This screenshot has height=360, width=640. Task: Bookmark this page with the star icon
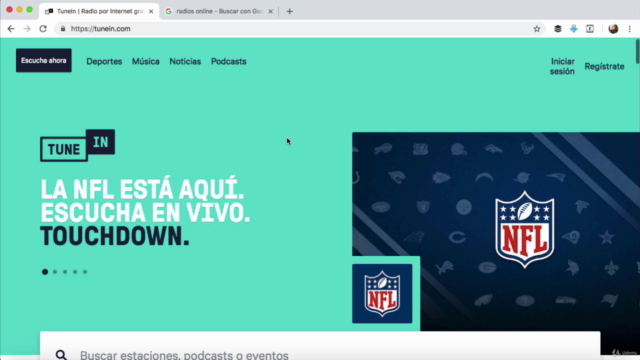click(x=537, y=29)
